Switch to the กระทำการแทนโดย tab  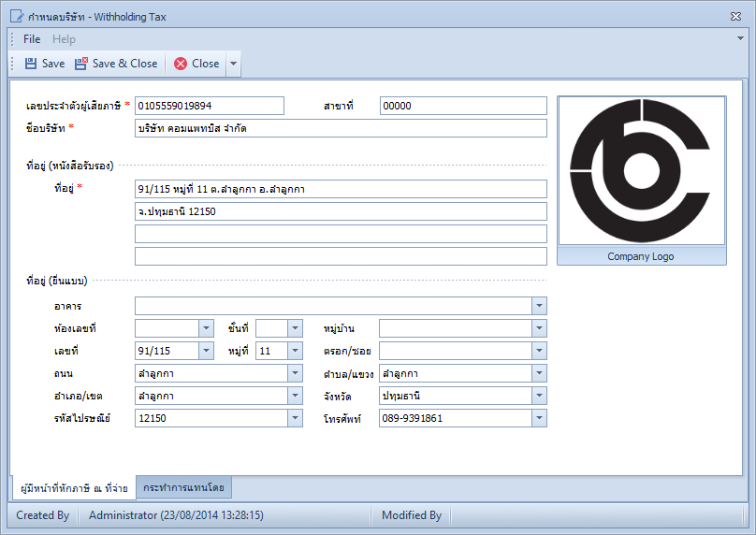[x=183, y=487]
